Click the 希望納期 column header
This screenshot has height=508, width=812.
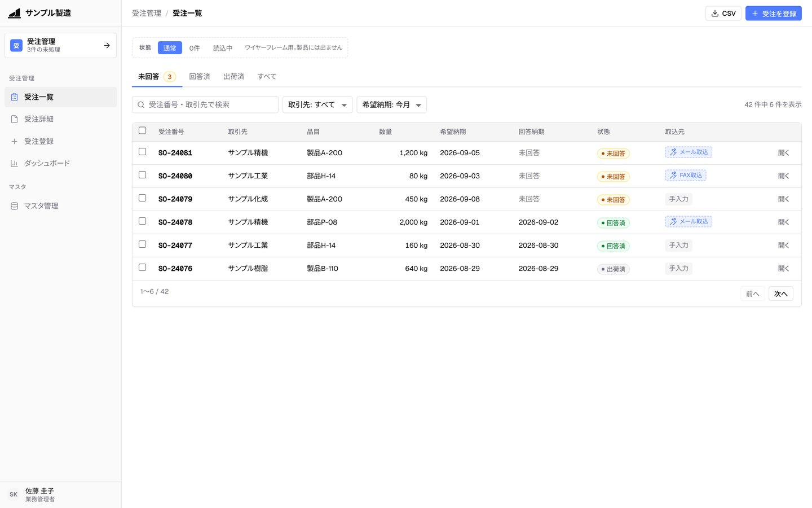[x=453, y=132]
